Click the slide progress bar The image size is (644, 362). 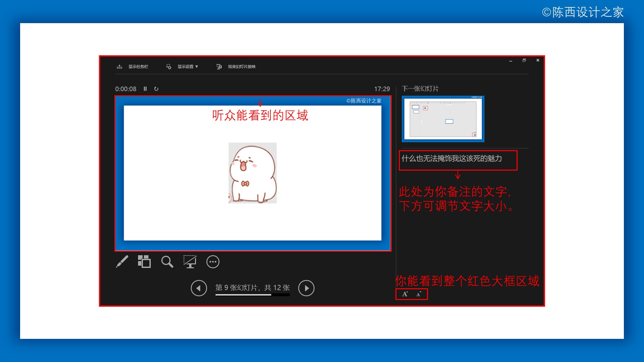click(253, 295)
